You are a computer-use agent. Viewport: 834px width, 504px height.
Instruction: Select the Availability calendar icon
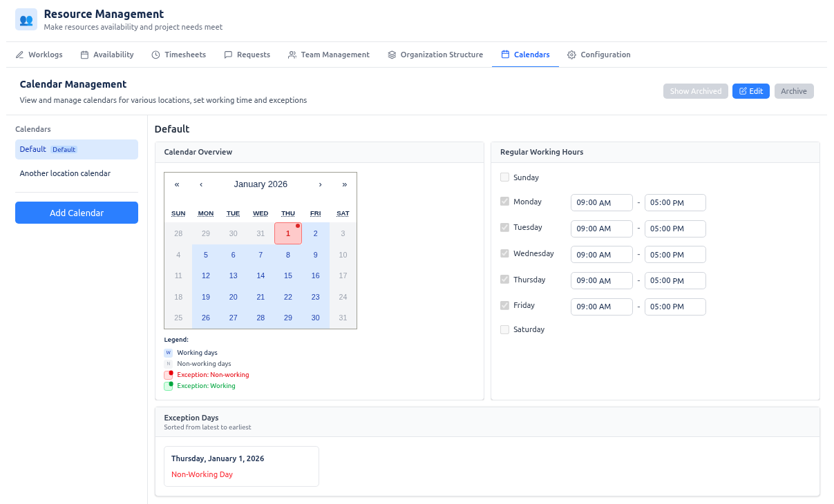pyautogui.click(x=84, y=54)
